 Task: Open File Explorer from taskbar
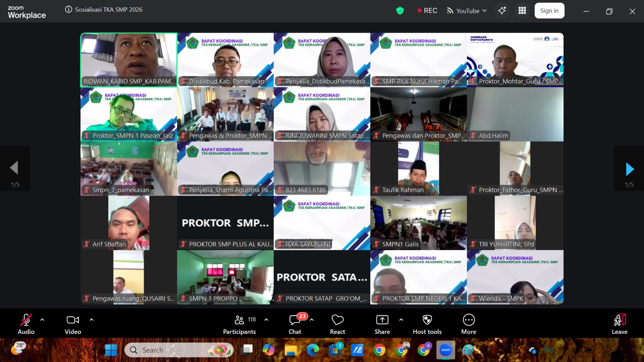[x=291, y=350]
